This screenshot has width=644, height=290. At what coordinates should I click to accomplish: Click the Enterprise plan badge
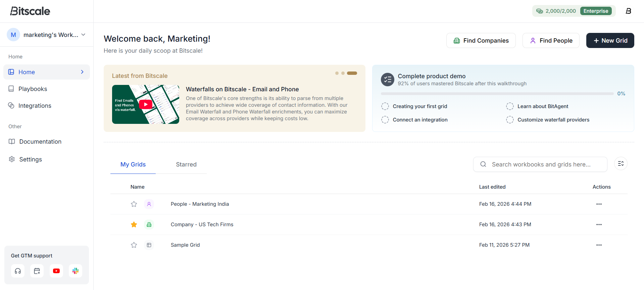click(596, 11)
